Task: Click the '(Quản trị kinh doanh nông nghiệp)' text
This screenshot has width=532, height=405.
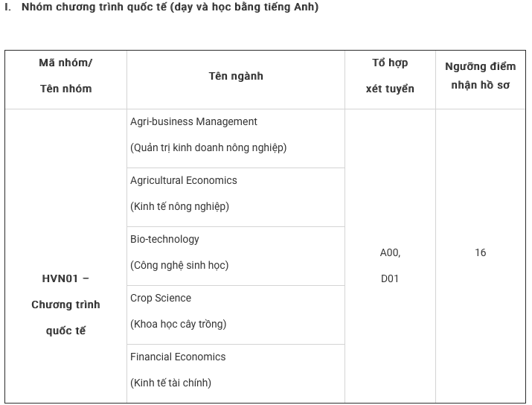Action: (208, 147)
